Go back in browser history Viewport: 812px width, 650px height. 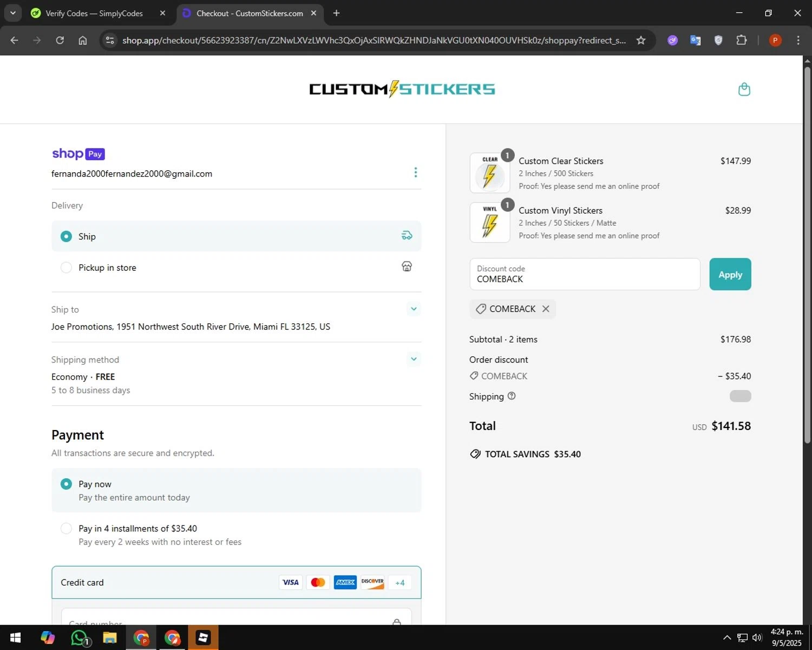tap(15, 40)
